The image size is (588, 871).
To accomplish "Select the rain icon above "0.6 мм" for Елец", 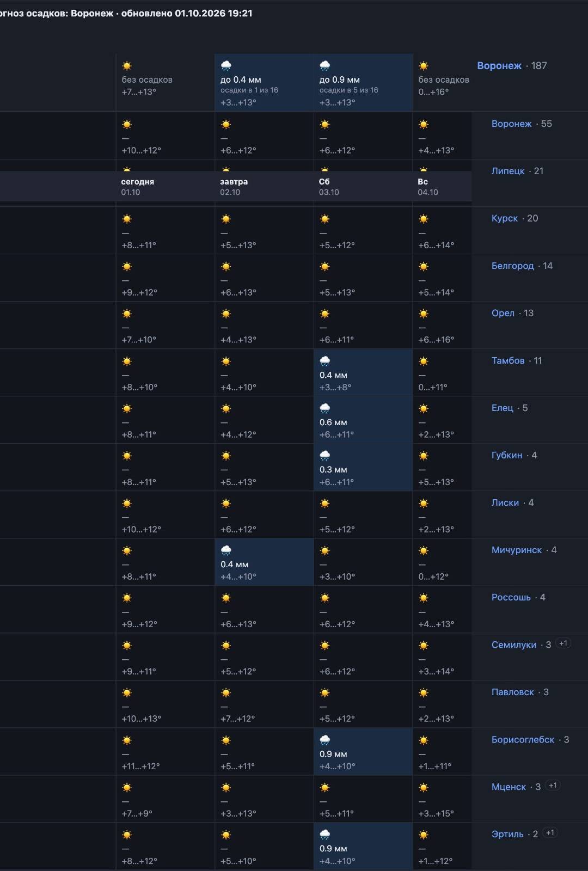I will pos(325,409).
